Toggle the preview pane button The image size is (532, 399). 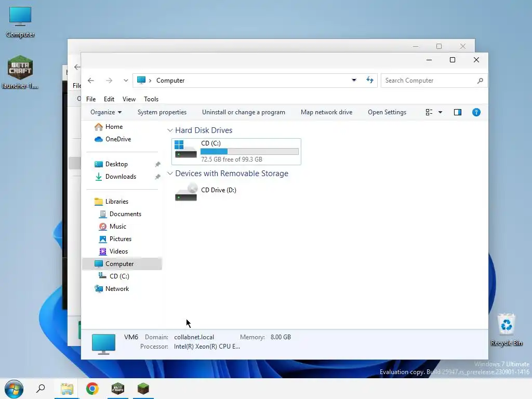click(457, 112)
